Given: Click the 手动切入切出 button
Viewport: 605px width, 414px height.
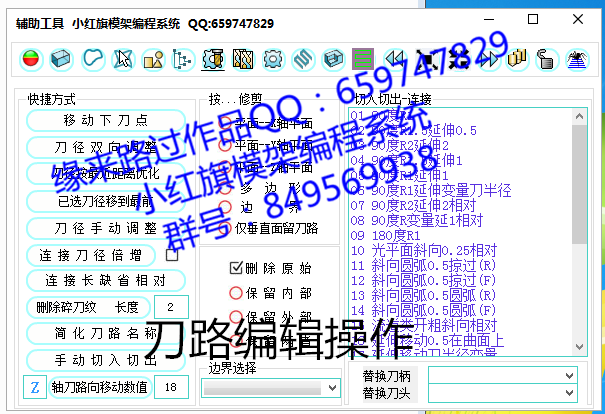Looking at the screenshot, I should click(106, 360).
